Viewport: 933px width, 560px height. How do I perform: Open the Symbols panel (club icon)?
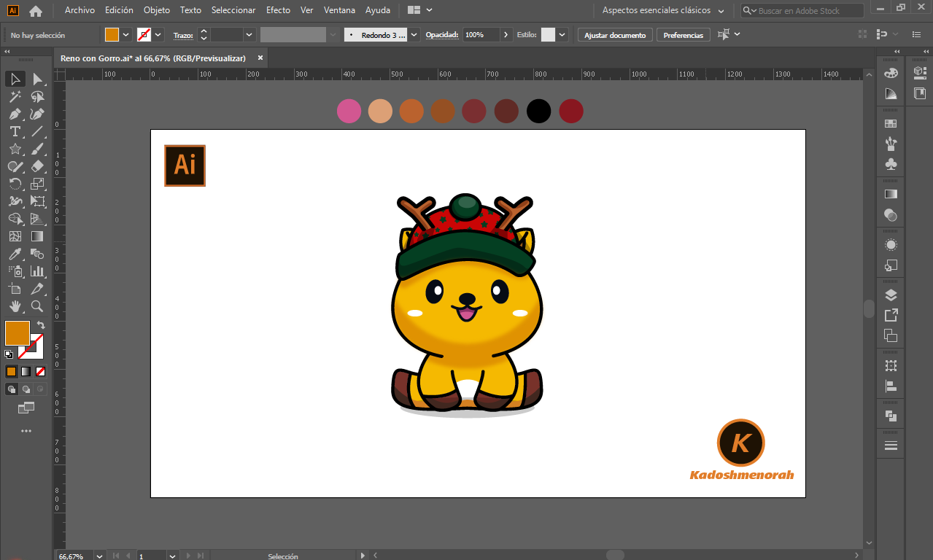coord(891,165)
